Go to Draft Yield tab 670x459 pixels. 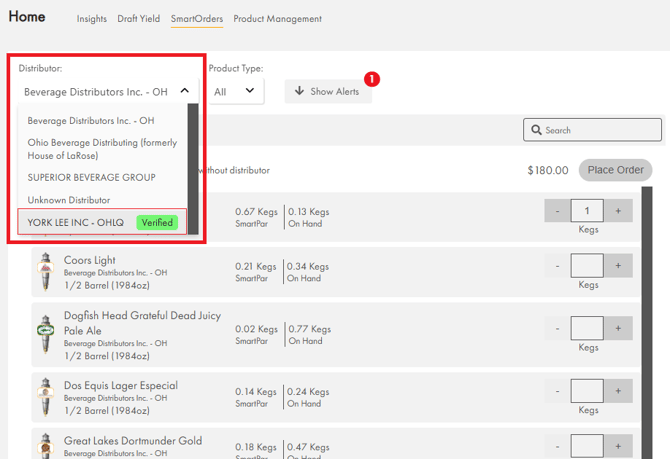(138, 19)
